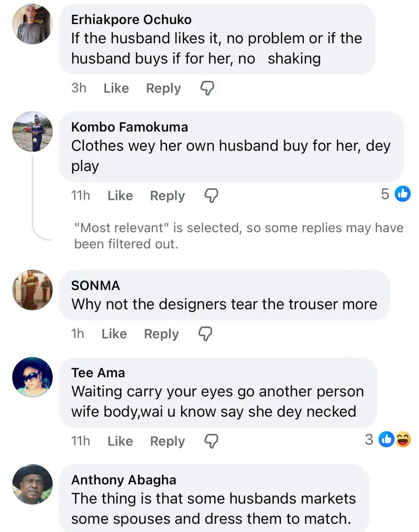The height and width of the screenshot is (532, 419).
Task: Open reaction icons on Tee Ama's comment
Action: 395,439
